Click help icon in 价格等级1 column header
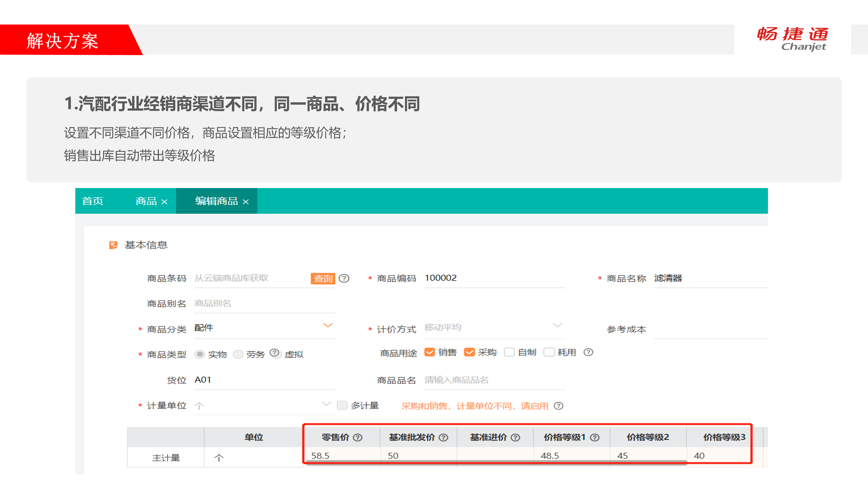This screenshot has width=868, height=488. point(595,437)
